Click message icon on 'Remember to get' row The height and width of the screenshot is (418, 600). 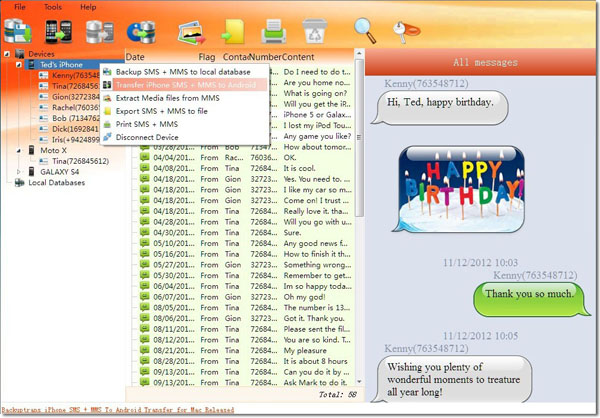(x=145, y=275)
